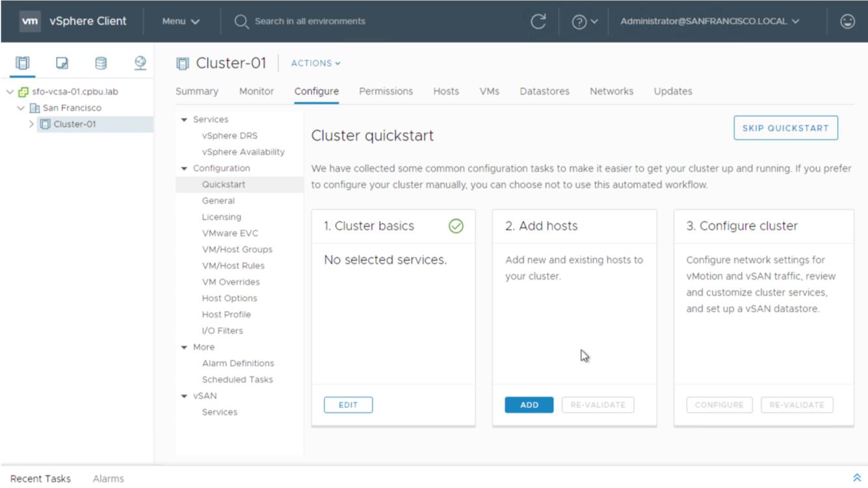The height and width of the screenshot is (488, 868).
Task: Collapse the San Francisco datacenter node
Action: point(21,108)
